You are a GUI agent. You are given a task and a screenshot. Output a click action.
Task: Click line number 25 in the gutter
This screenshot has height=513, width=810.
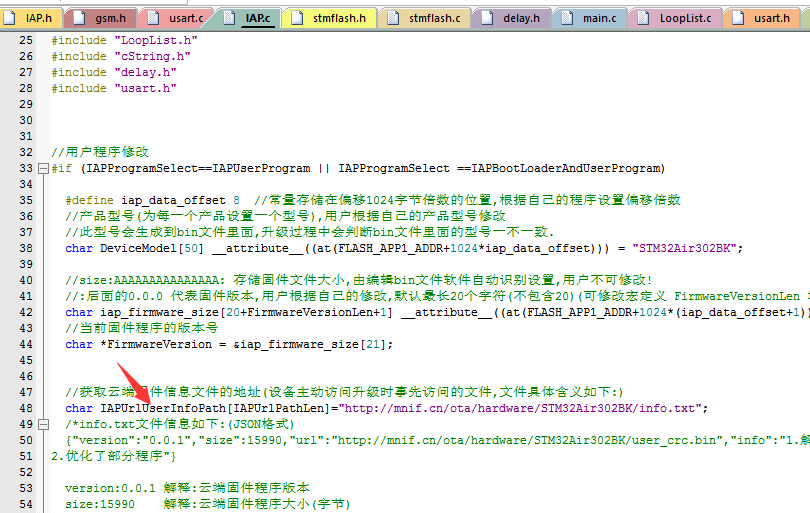point(26,40)
